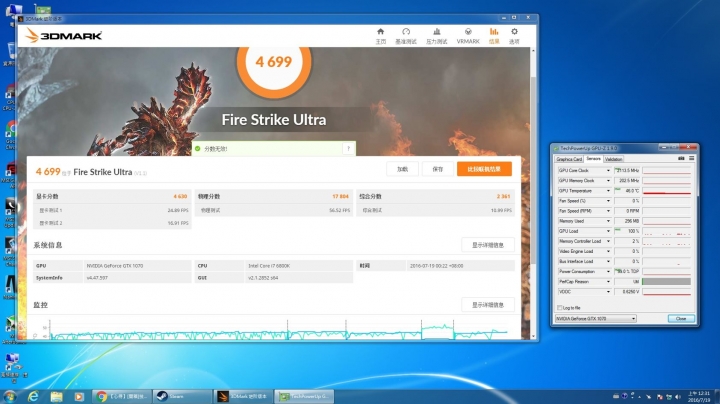Click the green checkmark score-valid indicator

pyautogui.click(x=197, y=148)
